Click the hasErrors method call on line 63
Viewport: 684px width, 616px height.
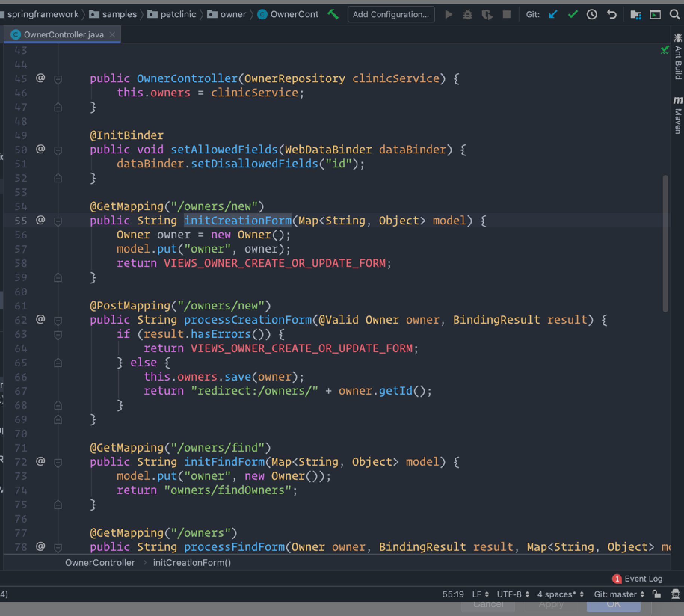[x=221, y=334]
